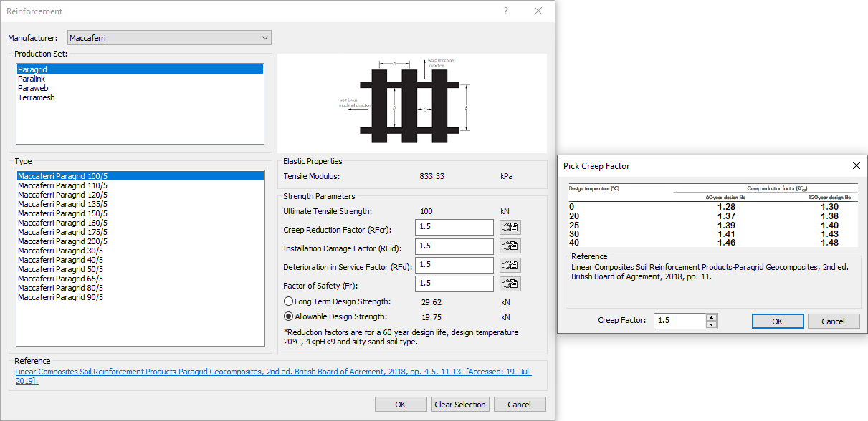This screenshot has height=421, width=868.
Task: Decrease Creep Factor with down arrow
Action: 711,324
